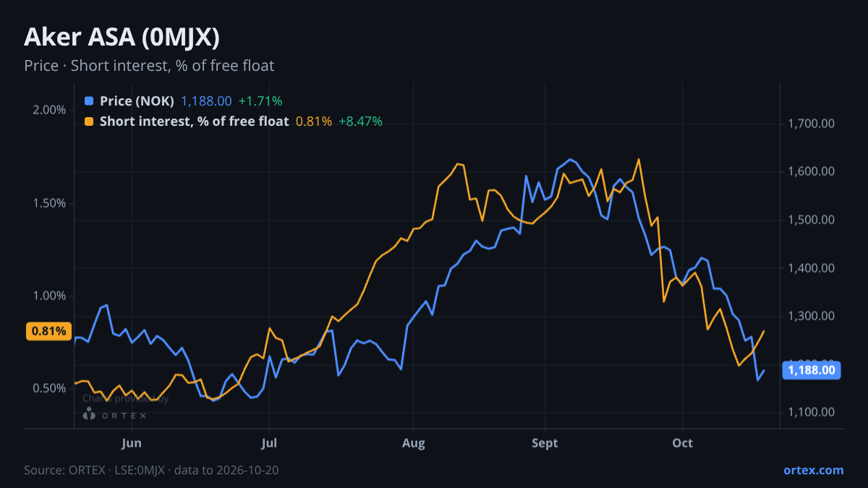Click the 2.00% left axis label
The height and width of the screenshot is (488, 868).
point(50,110)
